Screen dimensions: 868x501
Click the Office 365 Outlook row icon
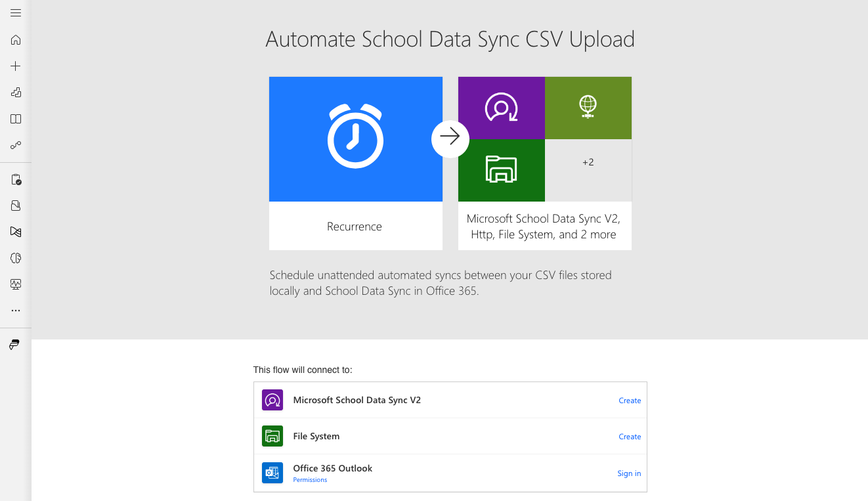click(272, 473)
